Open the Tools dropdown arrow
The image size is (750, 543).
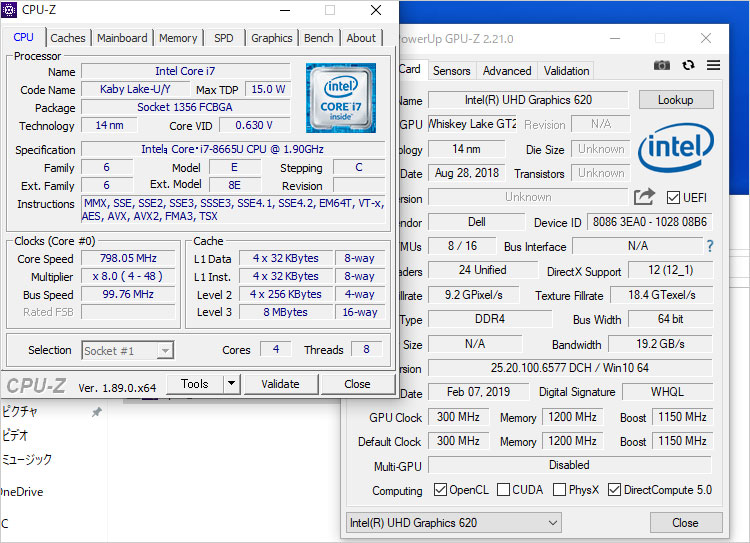[x=232, y=384]
